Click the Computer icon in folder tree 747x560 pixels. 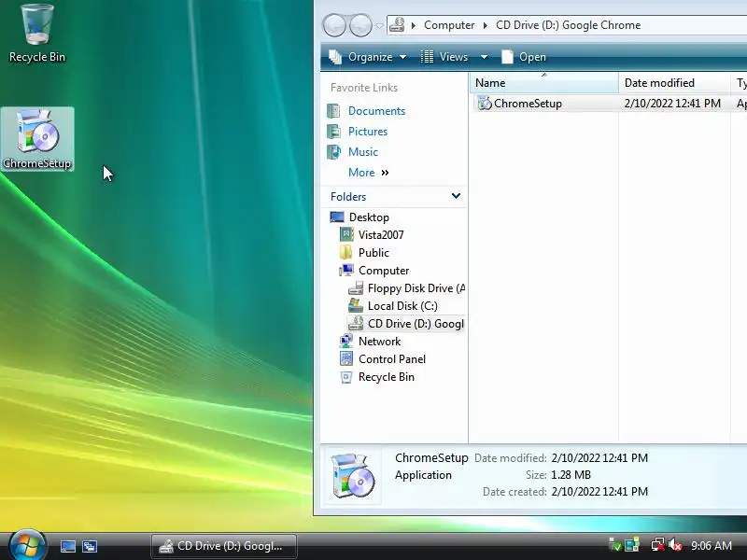pyautogui.click(x=346, y=270)
